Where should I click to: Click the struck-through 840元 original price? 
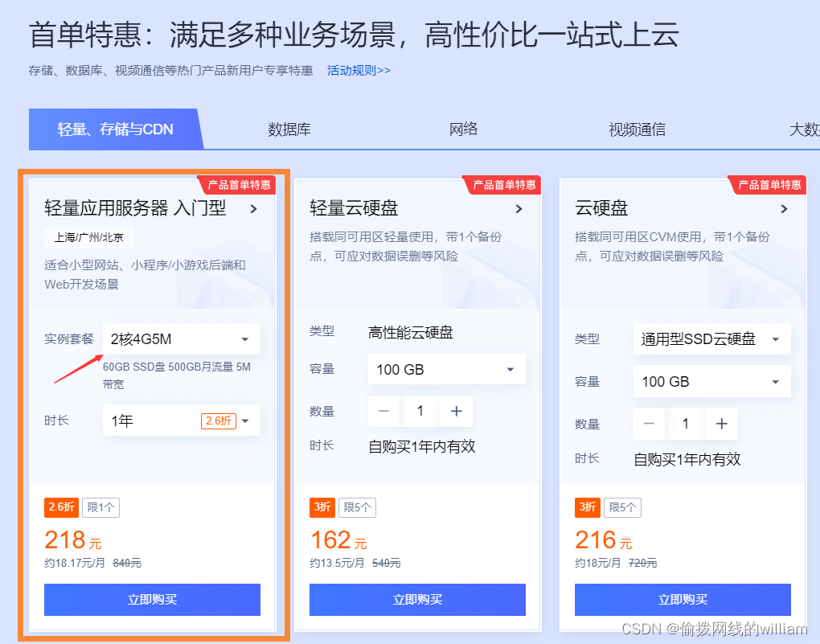[x=127, y=564]
